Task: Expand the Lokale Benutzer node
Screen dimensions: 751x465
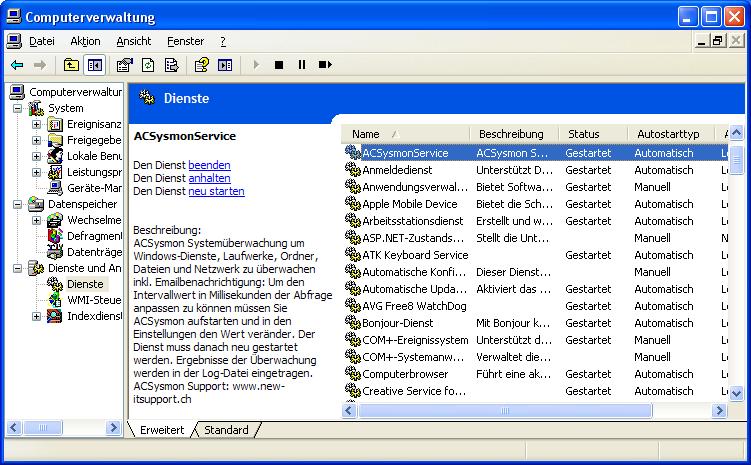Action: (x=36, y=156)
